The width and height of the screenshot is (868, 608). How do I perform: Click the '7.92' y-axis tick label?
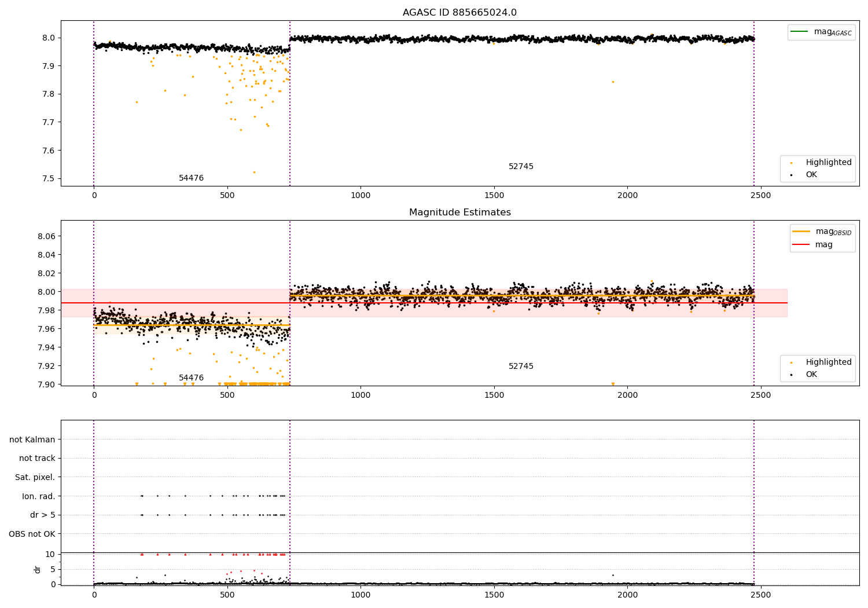46,366
